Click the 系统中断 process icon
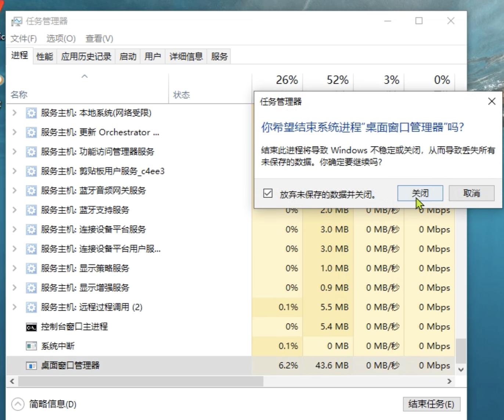Image resolution: width=504 pixels, height=420 pixels. 32,346
